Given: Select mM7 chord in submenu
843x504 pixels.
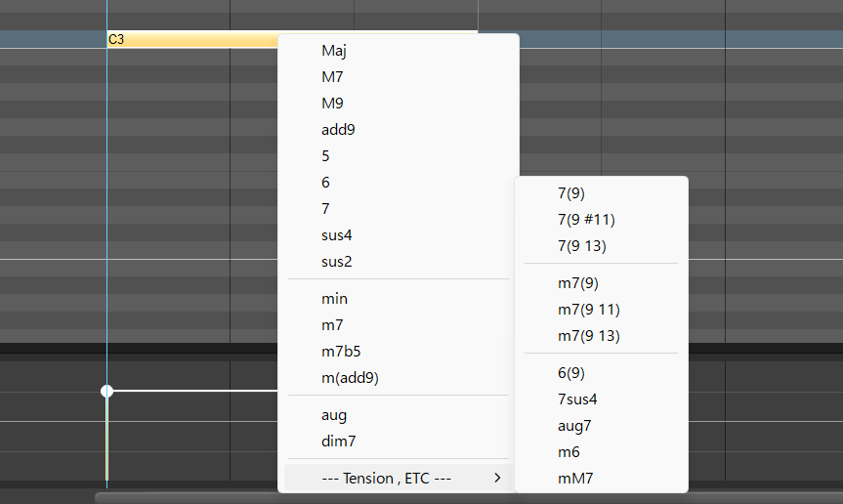Looking at the screenshot, I should click(575, 479).
